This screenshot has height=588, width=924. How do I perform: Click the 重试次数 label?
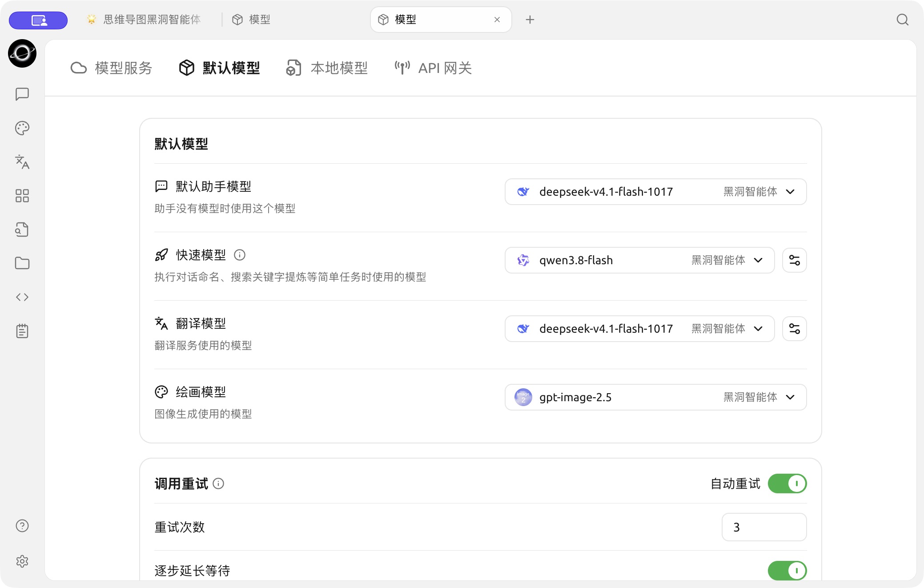pos(180,527)
